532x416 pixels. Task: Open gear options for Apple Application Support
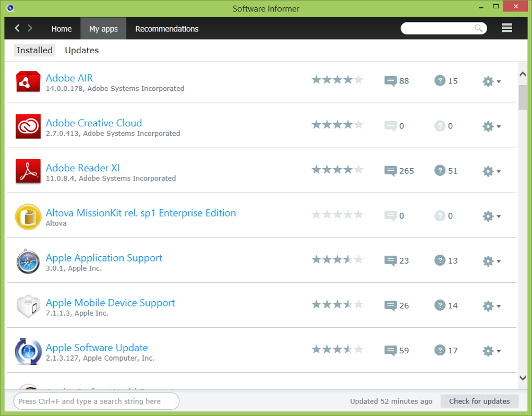pos(492,261)
